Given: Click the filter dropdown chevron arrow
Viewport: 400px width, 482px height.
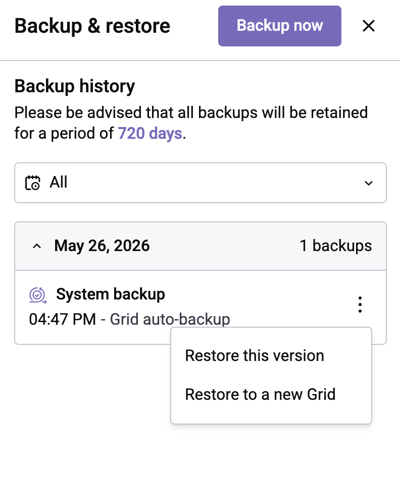Looking at the screenshot, I should tap(368, 183).
